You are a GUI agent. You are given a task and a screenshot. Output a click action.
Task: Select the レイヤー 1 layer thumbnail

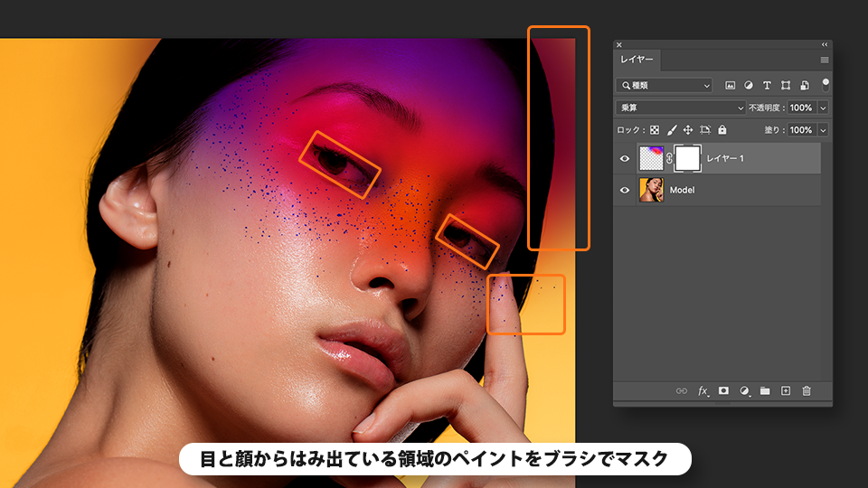[x=651, y=158]
